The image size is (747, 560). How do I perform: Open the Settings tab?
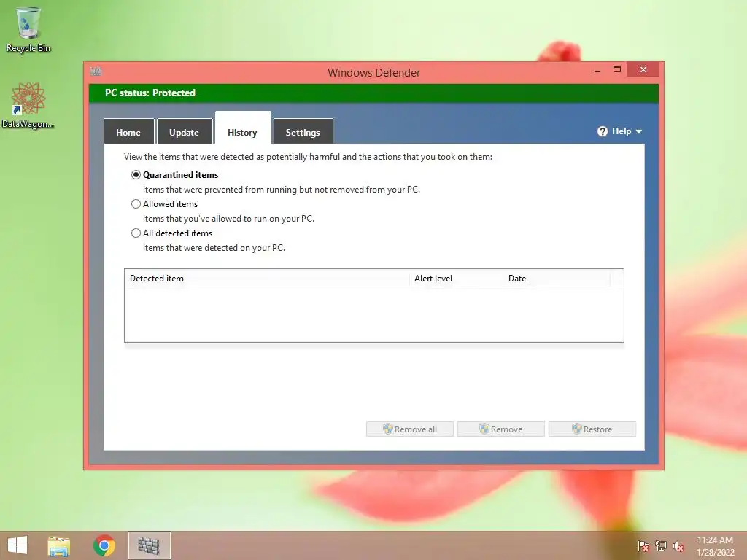tap(303, 132)
